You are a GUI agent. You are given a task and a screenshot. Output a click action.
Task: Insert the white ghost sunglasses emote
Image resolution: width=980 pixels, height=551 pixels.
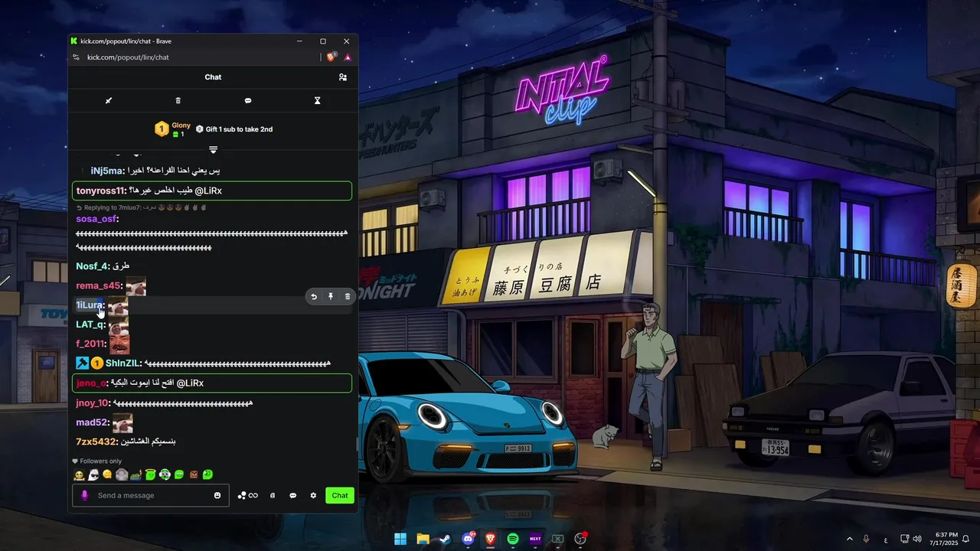click(93, 475)
